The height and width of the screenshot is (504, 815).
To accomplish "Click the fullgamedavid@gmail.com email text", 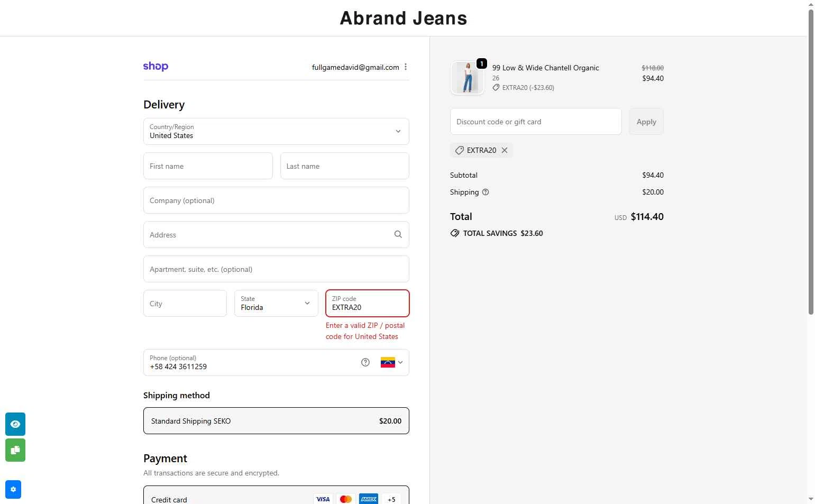I will (355, 67).
